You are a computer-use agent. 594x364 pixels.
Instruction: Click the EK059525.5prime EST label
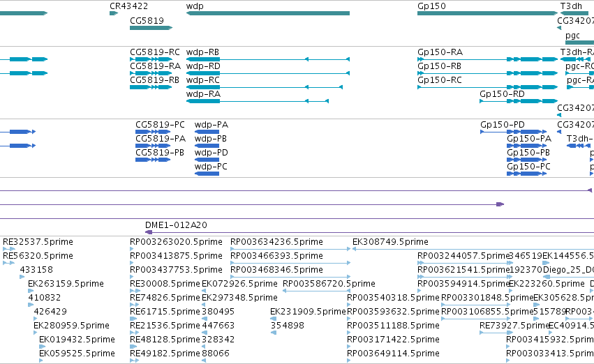click(77, 354)
